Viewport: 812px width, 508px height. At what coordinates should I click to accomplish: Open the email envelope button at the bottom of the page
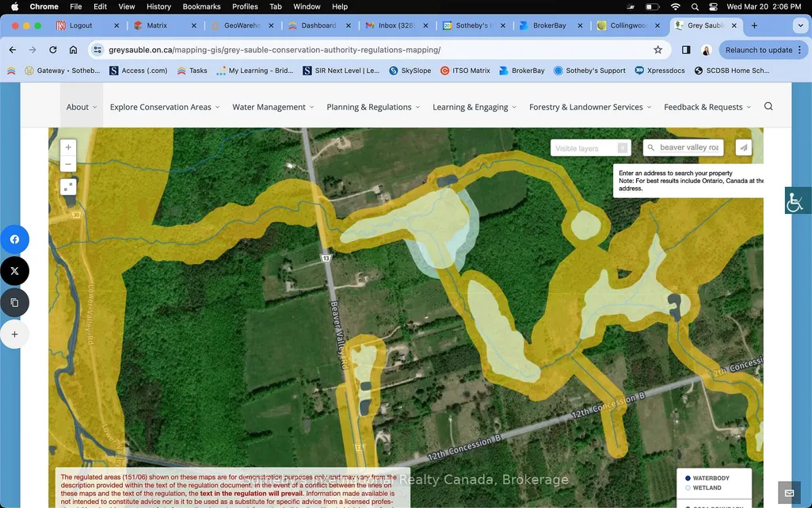[789, 493]
